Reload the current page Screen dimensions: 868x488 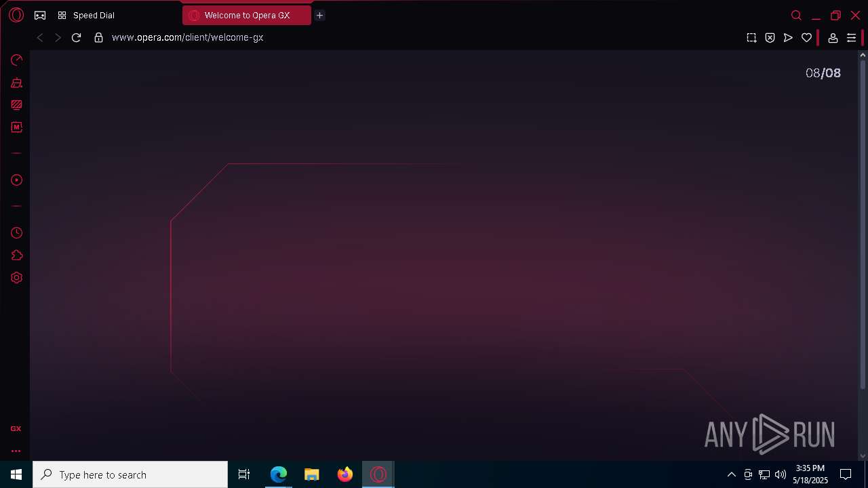point(77,38)
